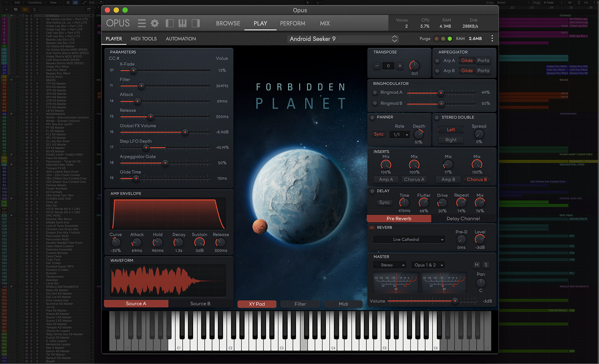599x364 pixels.
Task: Toggle the keyboard display icon
Action: tap(183, 23)
